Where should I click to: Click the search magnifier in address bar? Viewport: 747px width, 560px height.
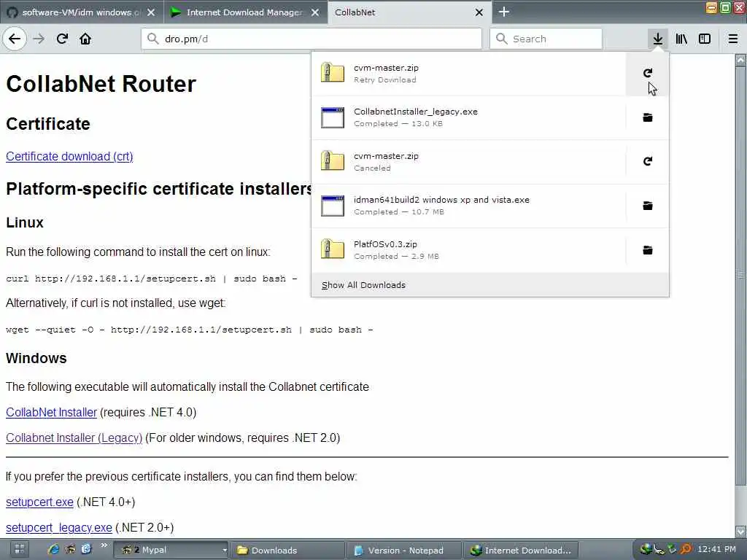153,39
